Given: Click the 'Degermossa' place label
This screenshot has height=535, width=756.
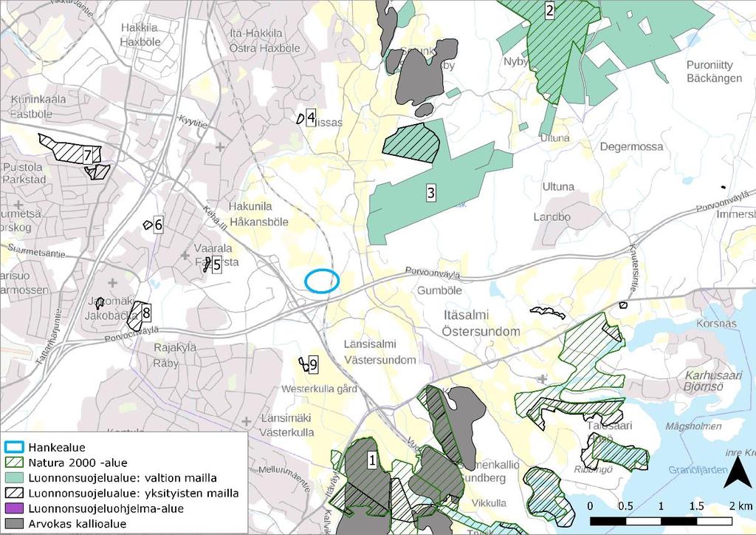Looking at the screenshot, I should (632, 146).
